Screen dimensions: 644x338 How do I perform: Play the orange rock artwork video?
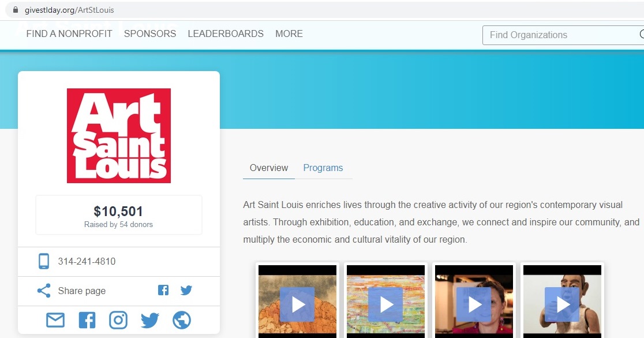(297, 304)
